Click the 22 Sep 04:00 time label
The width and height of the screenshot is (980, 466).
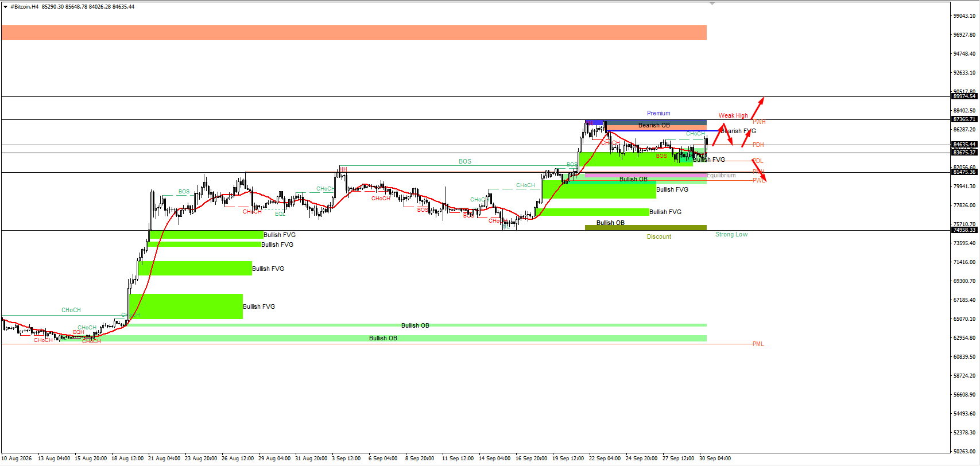(605, 459)
